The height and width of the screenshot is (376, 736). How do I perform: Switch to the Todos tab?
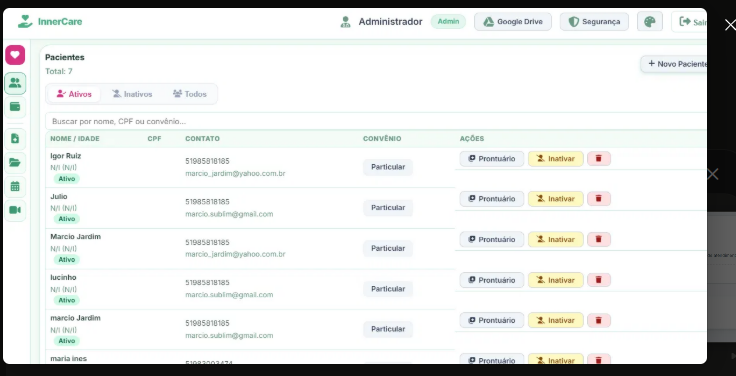(x=190, y=94)
